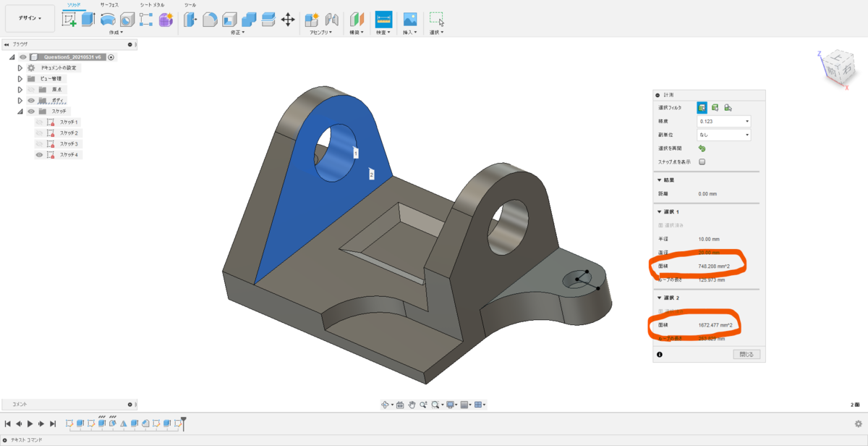
Task: Click the 閉じる button
Action: pos(746,355)
